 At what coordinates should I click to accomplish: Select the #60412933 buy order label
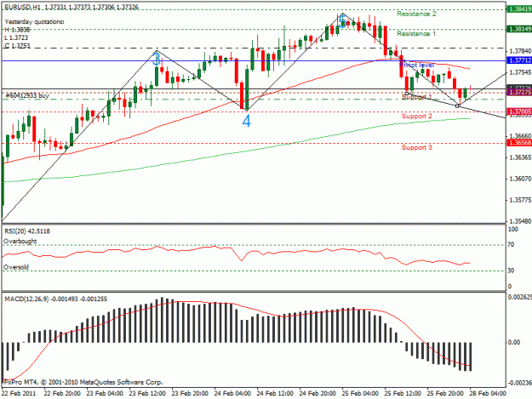(27, 95)
